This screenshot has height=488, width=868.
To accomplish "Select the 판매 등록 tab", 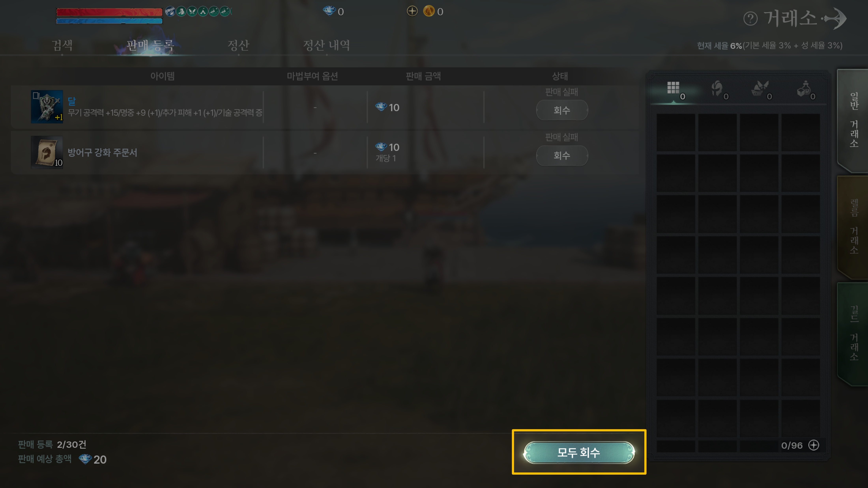I will 150,45.
